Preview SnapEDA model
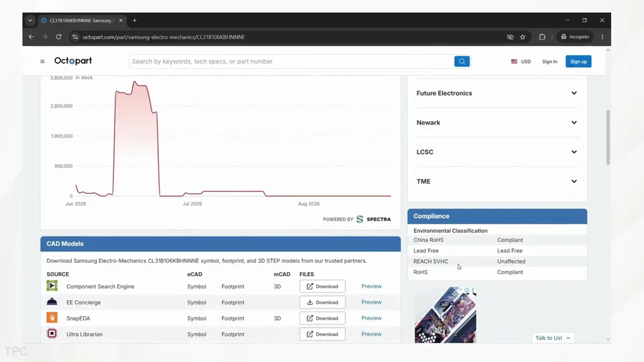Image resolution: width=644 pixels, height=362 pixels. pos(371,318)
